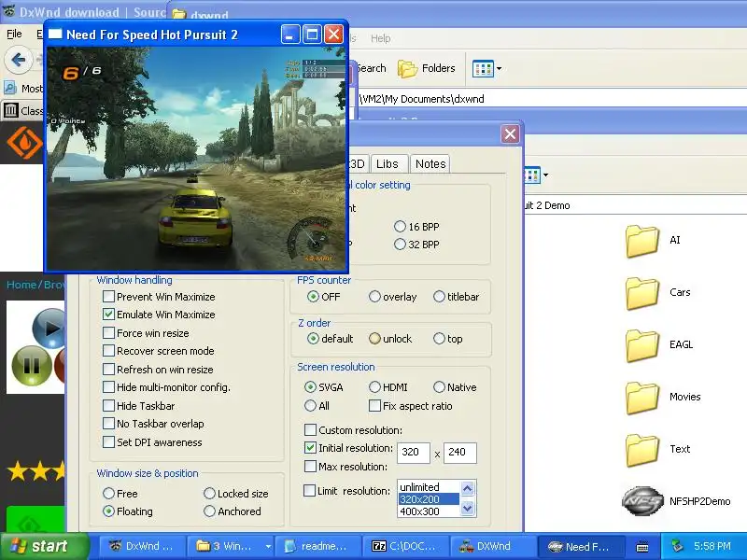Image resolution: width=747 pixels, height=560 pixels.
Task: Open Views dropdown arrow in dxwnd Explorer
Action: (499, 68)
